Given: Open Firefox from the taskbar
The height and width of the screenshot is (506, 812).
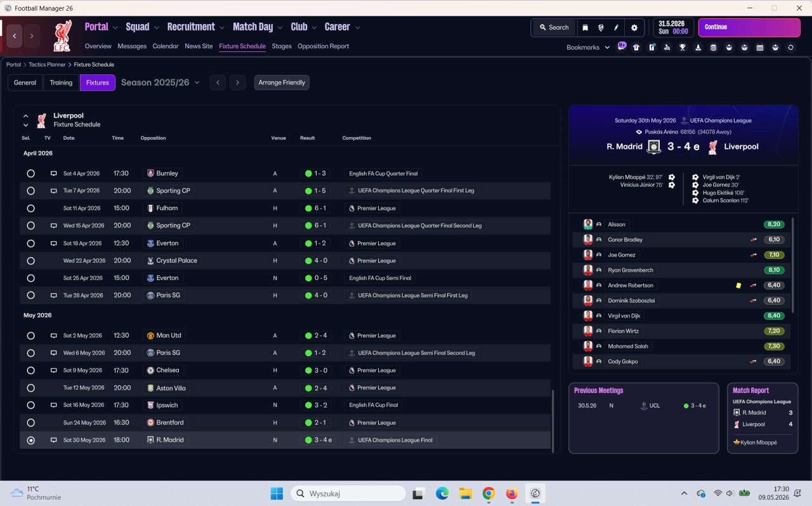Looking at the screenshot, I should 512,493.
